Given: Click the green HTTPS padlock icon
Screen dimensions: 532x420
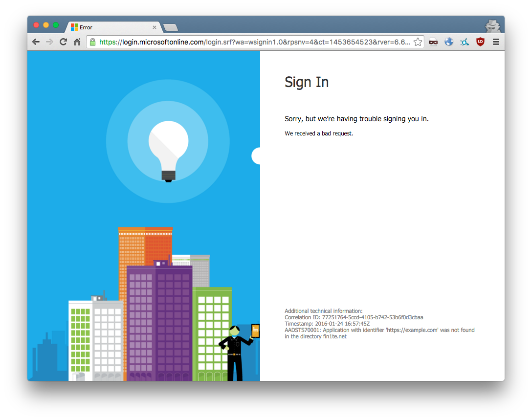Looking at the screenshot, I should pyautogui.click(x=92, y=42).
